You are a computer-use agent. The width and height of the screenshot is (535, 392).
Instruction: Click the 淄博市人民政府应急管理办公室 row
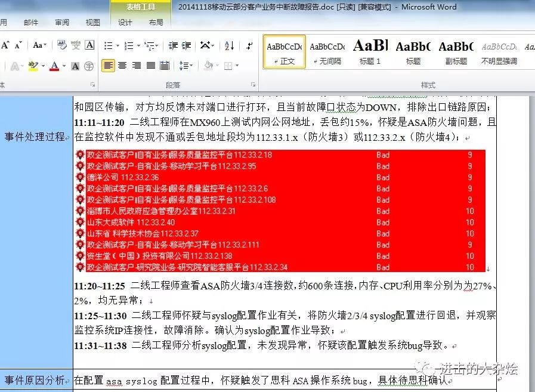280,211
